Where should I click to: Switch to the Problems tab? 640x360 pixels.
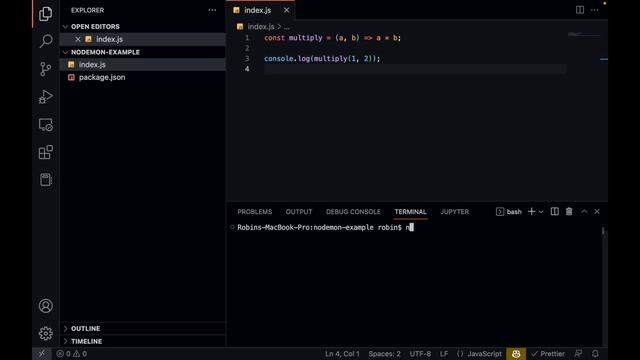(255, 212)
